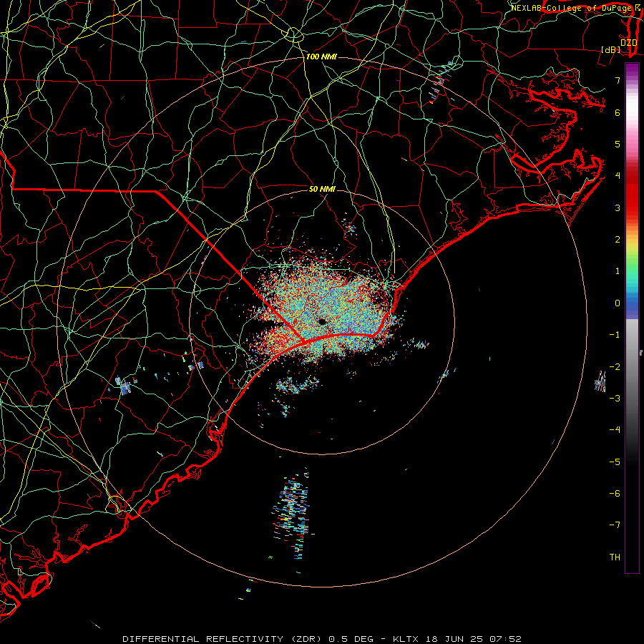Click the "-2" value on the dB scale
The height and width of the screenshot is (644, 644).
pos(615,366)
